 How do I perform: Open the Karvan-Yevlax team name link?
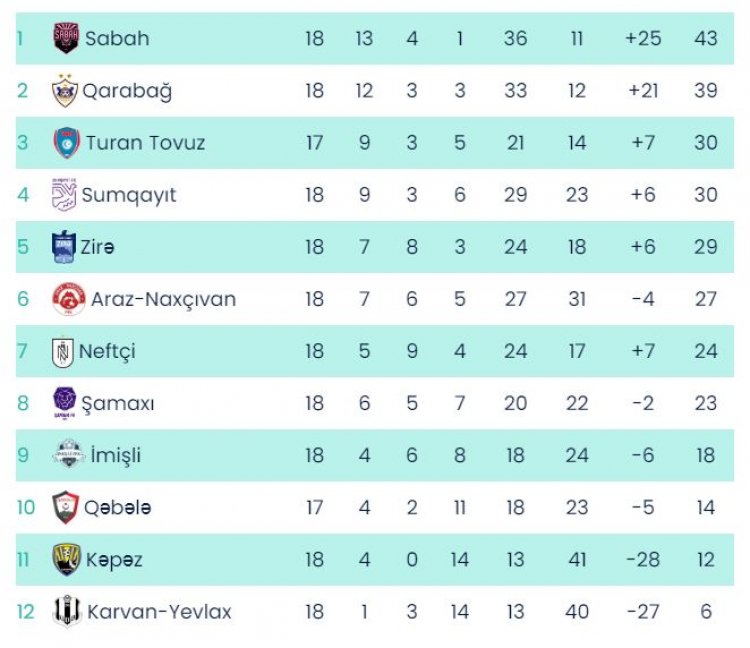[159, 611]
